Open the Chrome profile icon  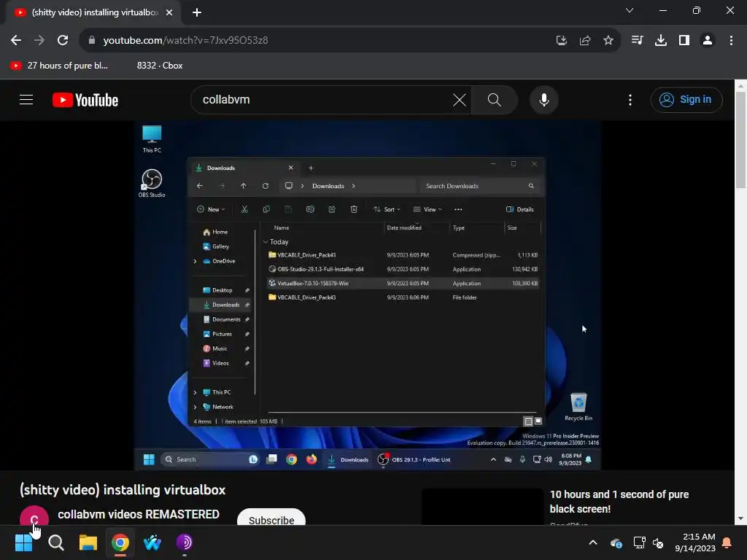(x=708, y=41)
